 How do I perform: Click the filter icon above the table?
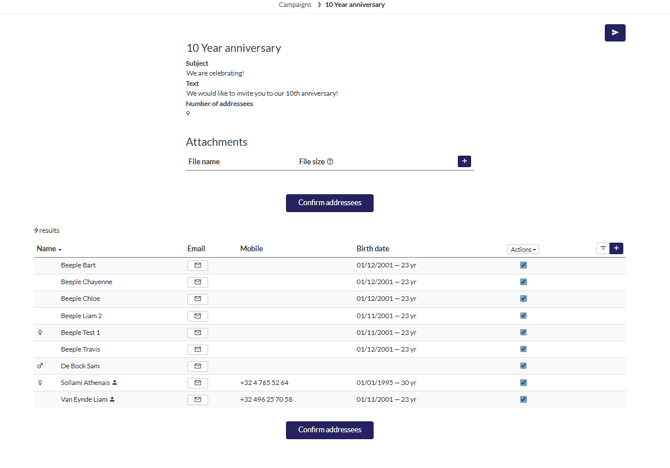(x=603, y=249)
